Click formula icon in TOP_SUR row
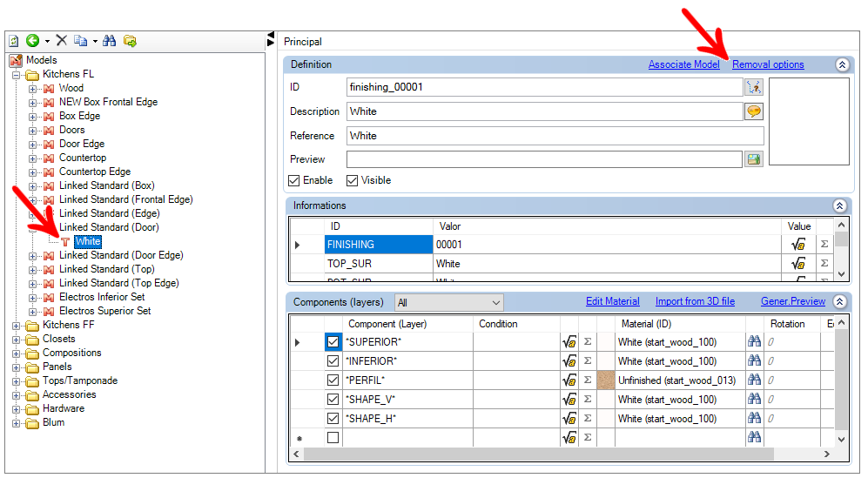This screenshot has width=868, height=478. [798, 264]
